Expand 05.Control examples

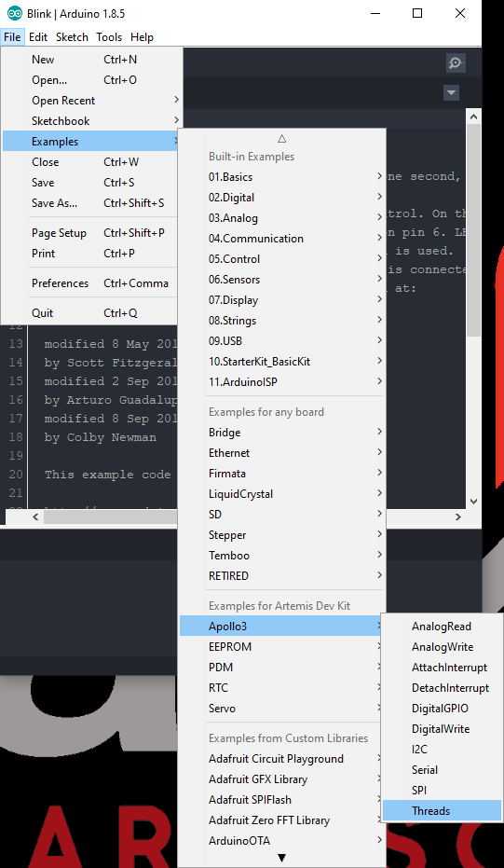[x=281, y=259]
